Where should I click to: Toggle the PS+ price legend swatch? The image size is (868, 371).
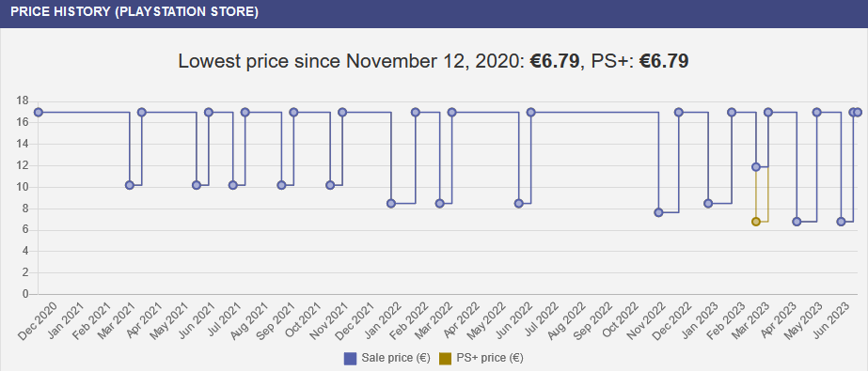click(445, 358)
